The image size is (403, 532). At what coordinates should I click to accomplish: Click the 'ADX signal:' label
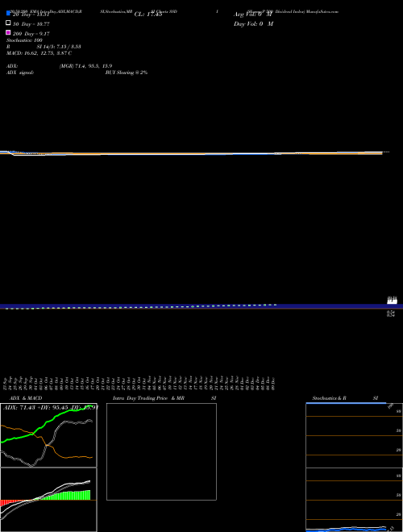[20, 73]
